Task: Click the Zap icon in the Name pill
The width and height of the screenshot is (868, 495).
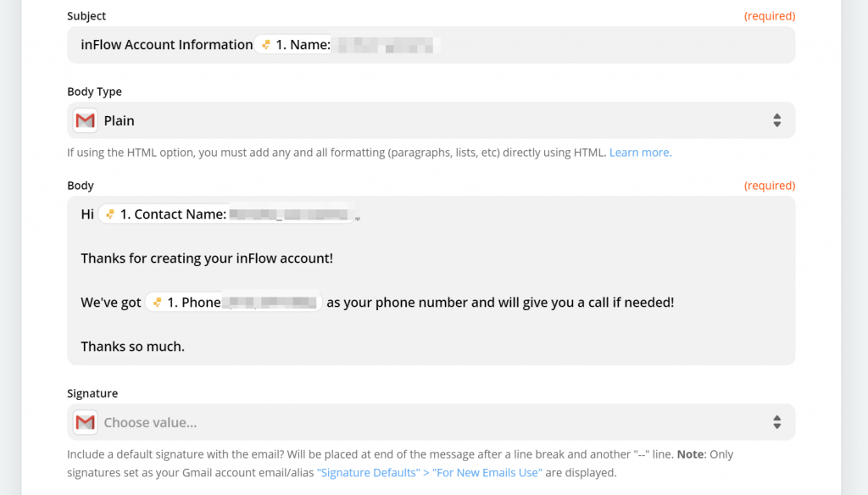Action: pos(266,45)
